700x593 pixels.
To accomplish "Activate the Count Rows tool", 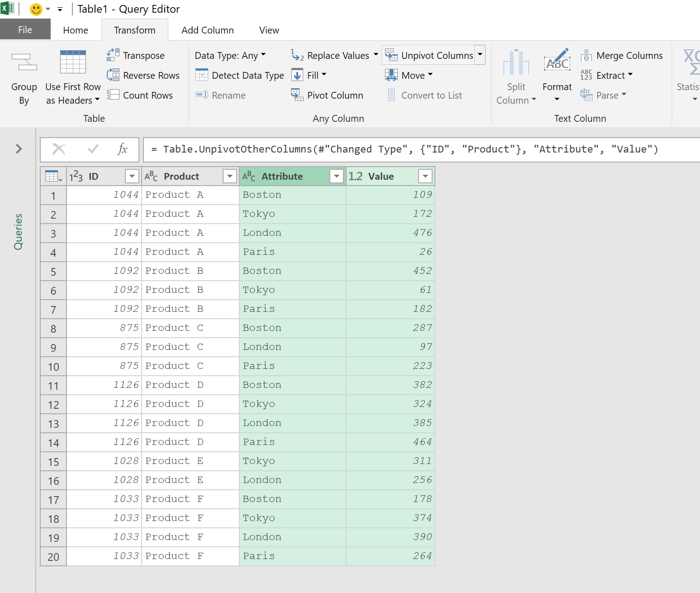I will pyautogui.click(x=141, y=95).
